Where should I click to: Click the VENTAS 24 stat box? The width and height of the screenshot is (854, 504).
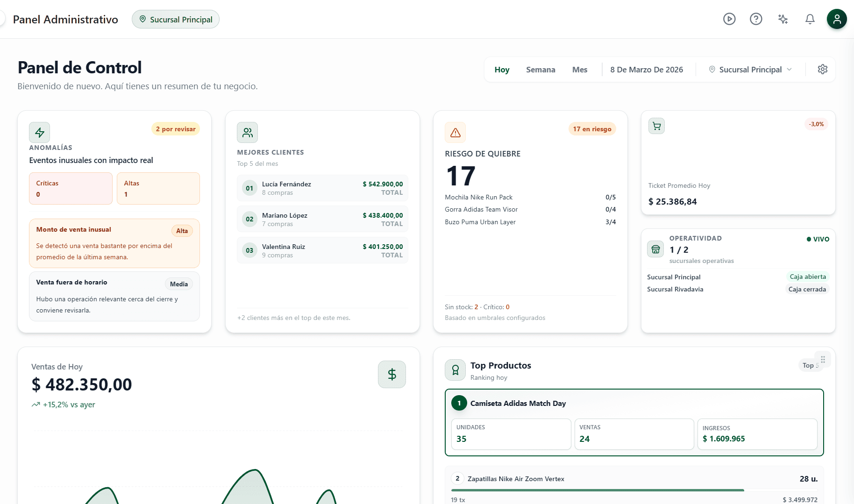[634, 434]
